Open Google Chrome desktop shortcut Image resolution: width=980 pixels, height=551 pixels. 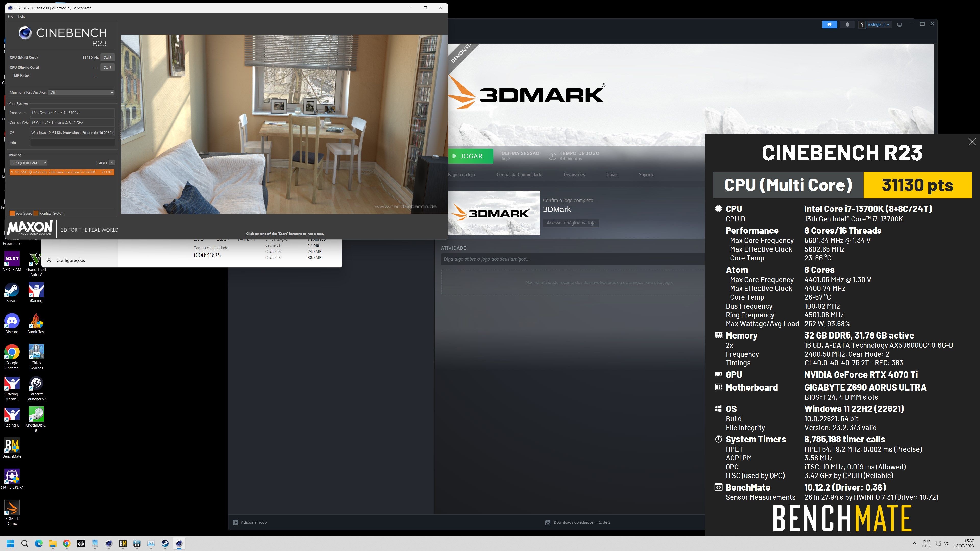(12, 357)
